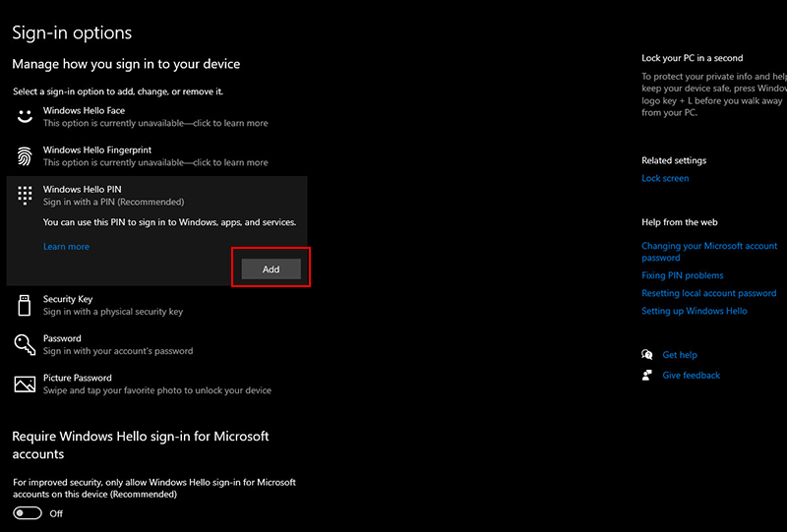Viewport: 787px width, 532px height.
Task: Click the 'Sign-in options' page heading
Action: tap(72, 32)
